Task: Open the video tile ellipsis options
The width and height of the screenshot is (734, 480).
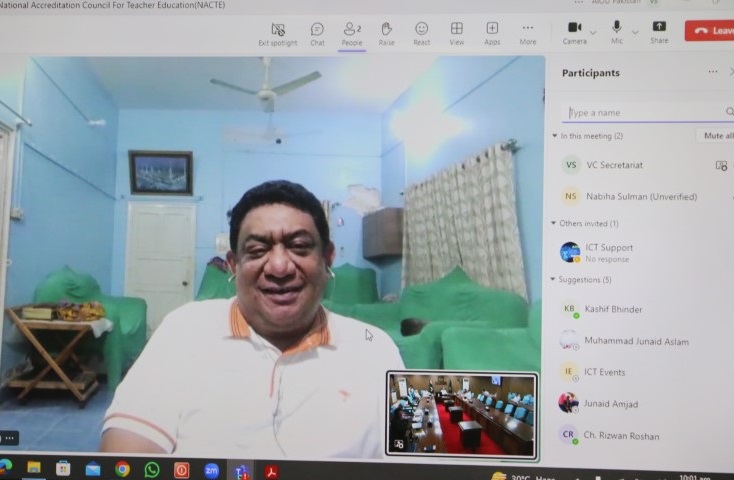Action: click(x=9, y=438)
